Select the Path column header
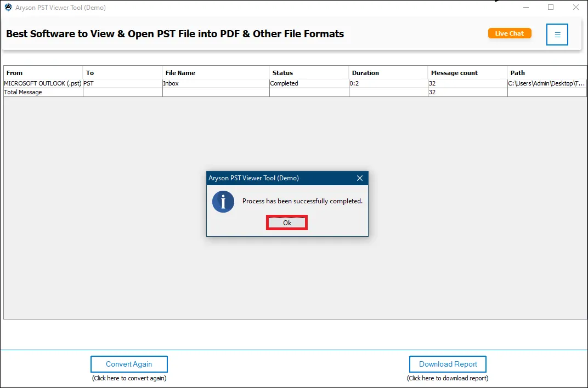 click(547, 73)
